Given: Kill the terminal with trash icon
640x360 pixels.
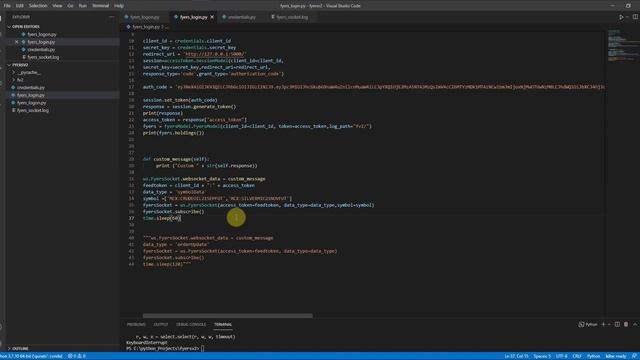Looking at the screenshot, I should [626, 324].
